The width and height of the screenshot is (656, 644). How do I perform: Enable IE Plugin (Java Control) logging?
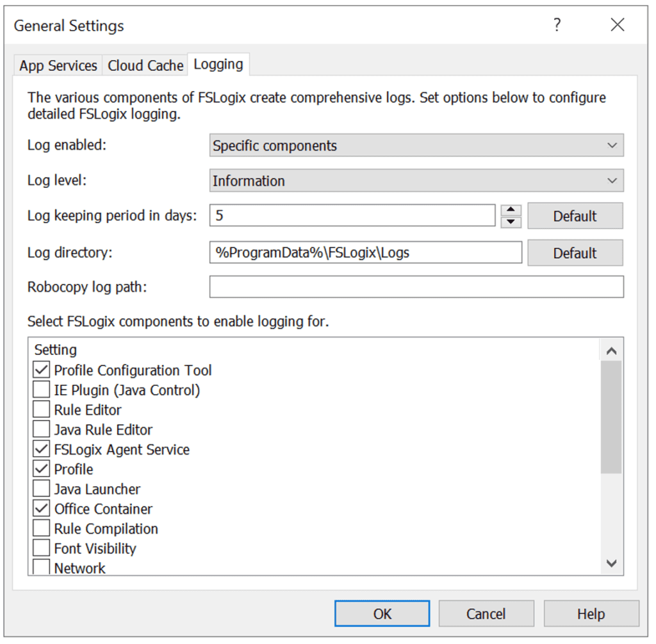pyautogui.click(x=41, y=389)
